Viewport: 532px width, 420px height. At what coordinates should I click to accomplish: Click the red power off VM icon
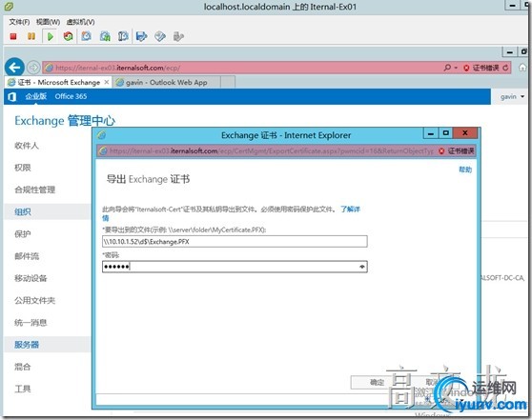tap(13, 36)
